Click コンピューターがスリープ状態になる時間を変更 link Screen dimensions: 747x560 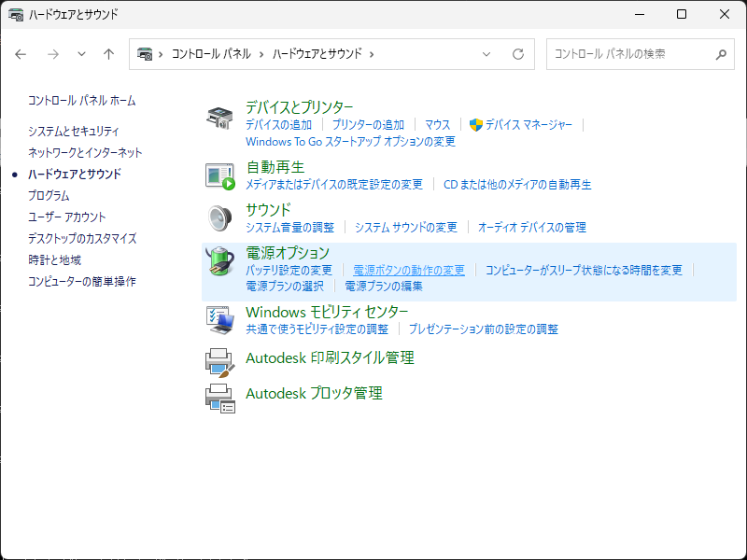584,270
